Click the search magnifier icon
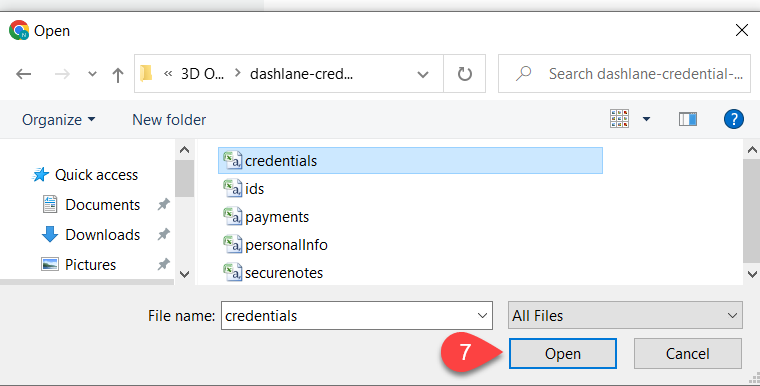 point(523,74)
